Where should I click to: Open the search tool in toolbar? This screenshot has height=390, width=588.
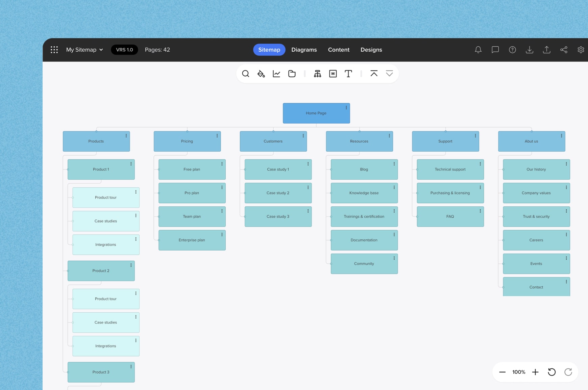click(x=246, y=74)
